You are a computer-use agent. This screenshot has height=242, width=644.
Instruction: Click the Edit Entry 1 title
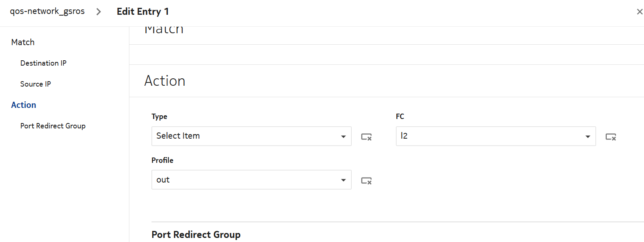(x=142, y=11)
